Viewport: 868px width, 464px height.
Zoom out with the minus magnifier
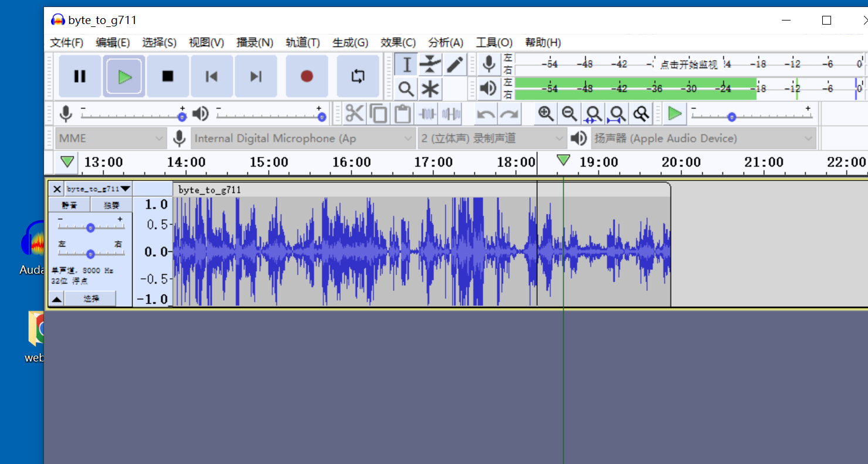pyautogui.click(x=569, y=114)
